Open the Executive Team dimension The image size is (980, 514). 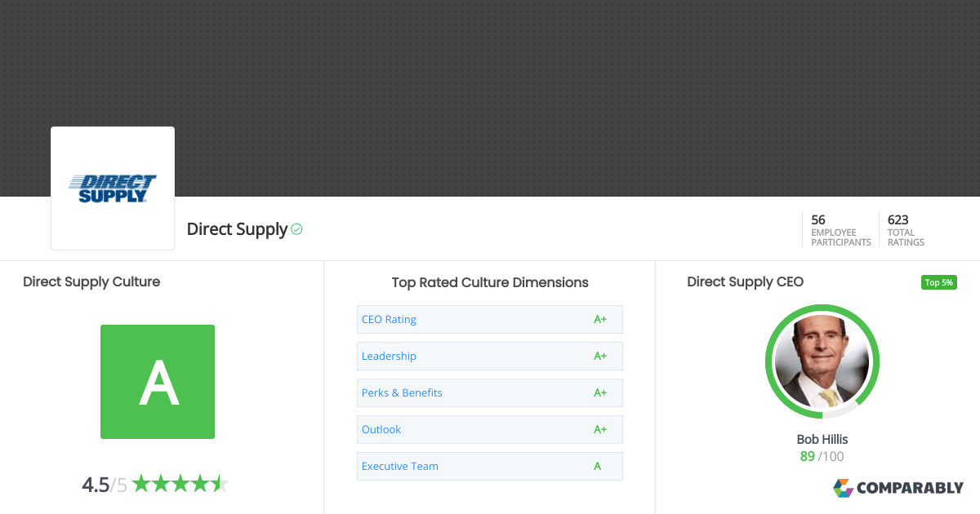pyautogui.click(x=399, y=466)
